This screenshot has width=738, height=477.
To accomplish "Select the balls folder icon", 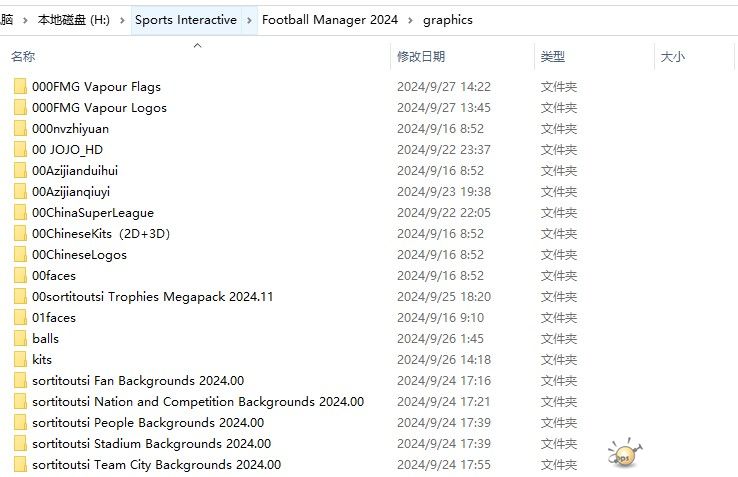I will point(20,339).
